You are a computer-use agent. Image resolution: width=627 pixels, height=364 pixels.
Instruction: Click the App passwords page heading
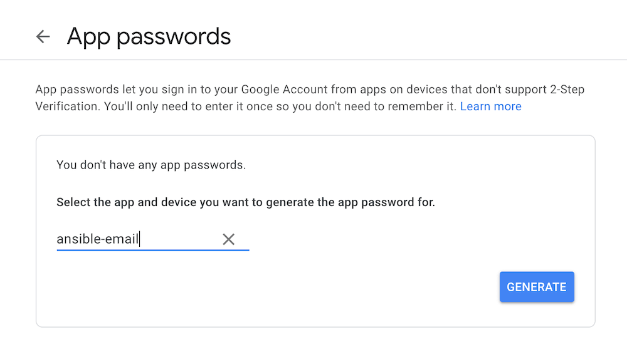tap(149, 36)
